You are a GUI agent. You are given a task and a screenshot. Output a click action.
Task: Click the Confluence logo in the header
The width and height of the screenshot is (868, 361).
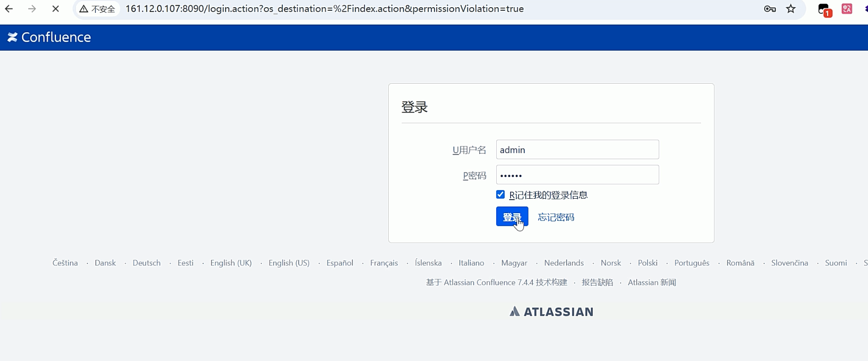click(x=49, y=37)
